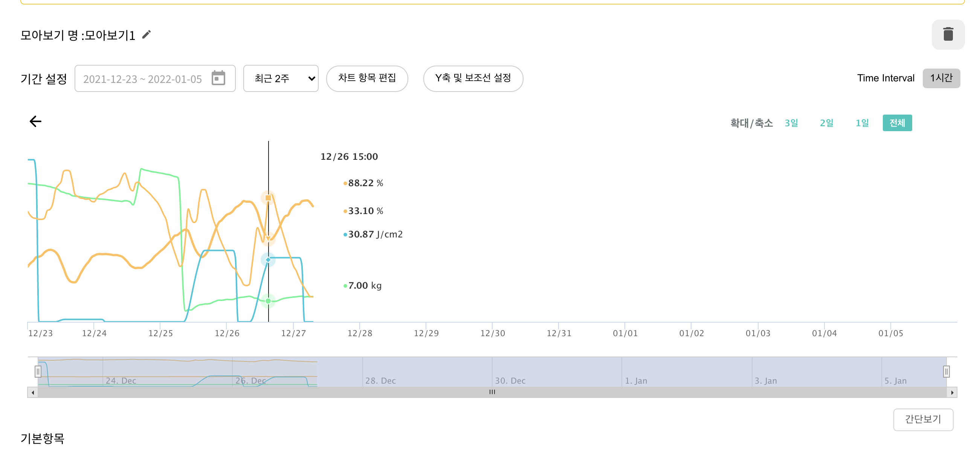Click the blue diamond marker on chart
Viewport: 980px width, 453px height.
click(268, 260)
